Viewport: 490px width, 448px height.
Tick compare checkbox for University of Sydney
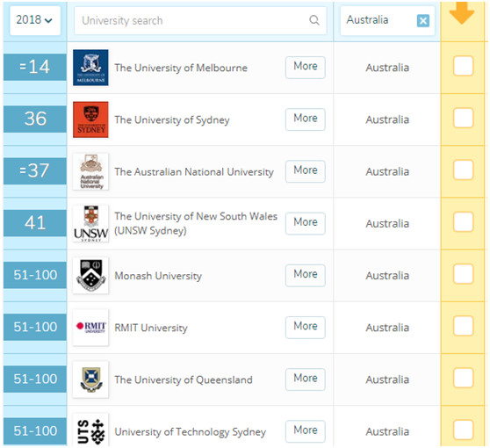click(463, 118)
